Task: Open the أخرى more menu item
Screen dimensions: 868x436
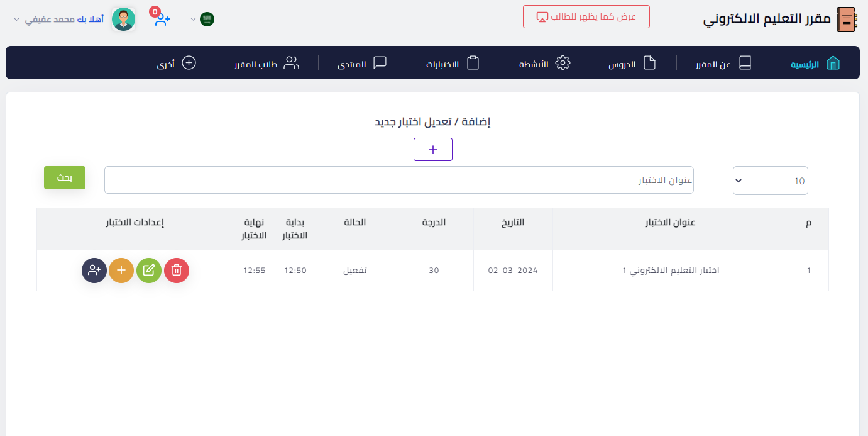Action: [x=177, y=64]
